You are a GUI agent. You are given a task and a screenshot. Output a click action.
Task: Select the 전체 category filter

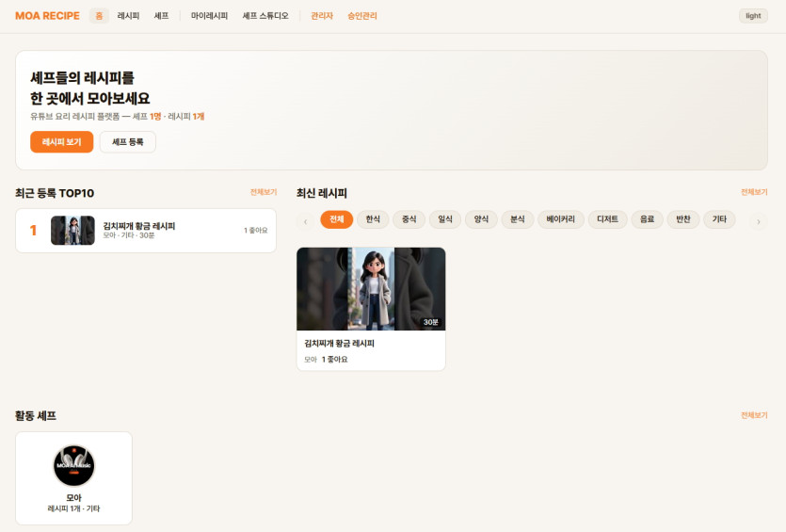(x=336, y=219)
